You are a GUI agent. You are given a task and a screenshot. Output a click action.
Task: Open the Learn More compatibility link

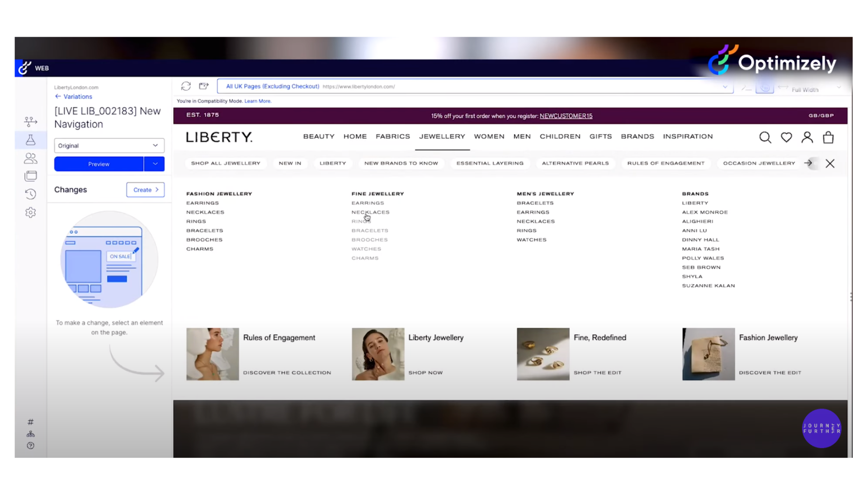tap(258, 101)
